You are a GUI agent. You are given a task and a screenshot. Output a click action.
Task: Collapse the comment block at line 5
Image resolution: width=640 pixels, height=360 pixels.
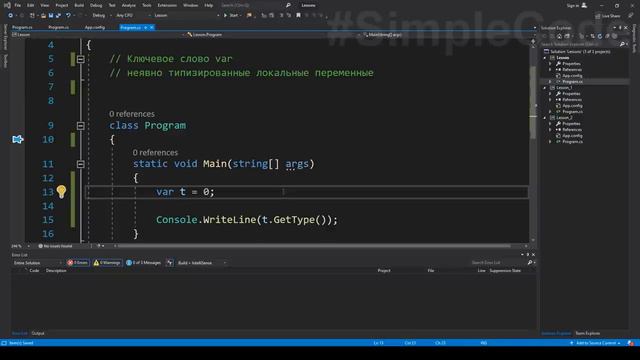pos(80,59)
